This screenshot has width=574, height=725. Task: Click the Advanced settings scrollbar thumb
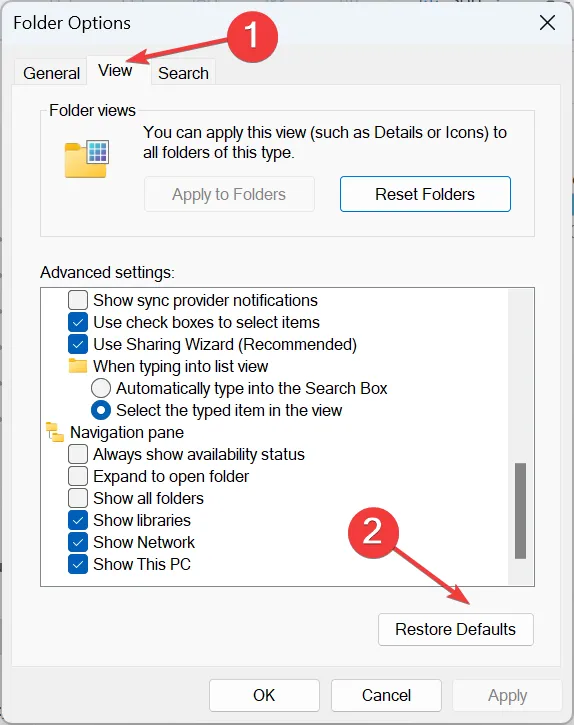pyautogui.click(x=520, y=511)
